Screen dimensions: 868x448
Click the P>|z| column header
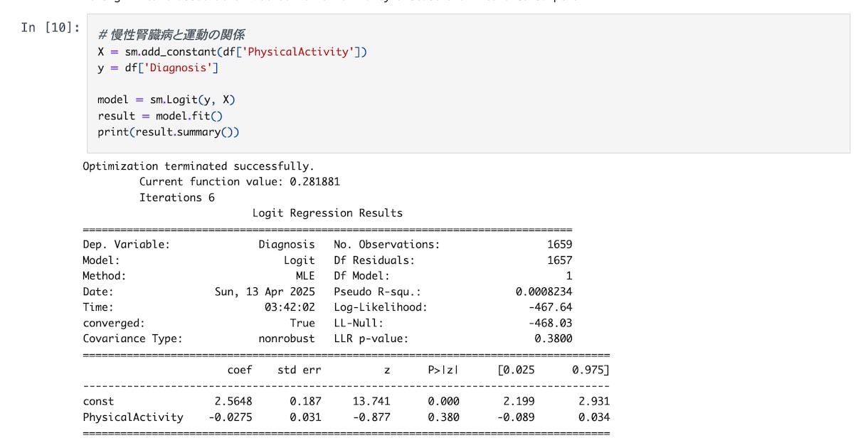[x=444, y=370]
